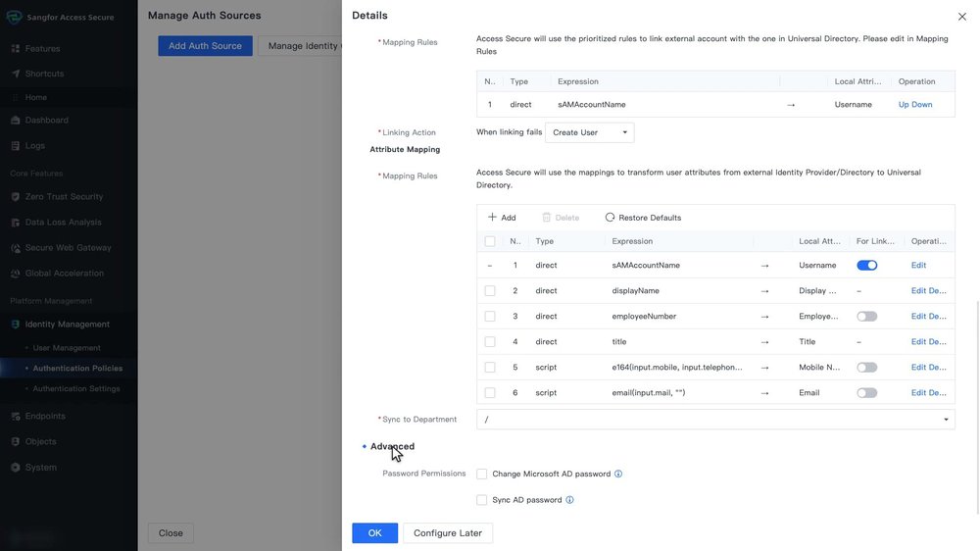Click the Expression column header in attribute mapping
This screenshot has height=551, width=980.
coord(632,241)
